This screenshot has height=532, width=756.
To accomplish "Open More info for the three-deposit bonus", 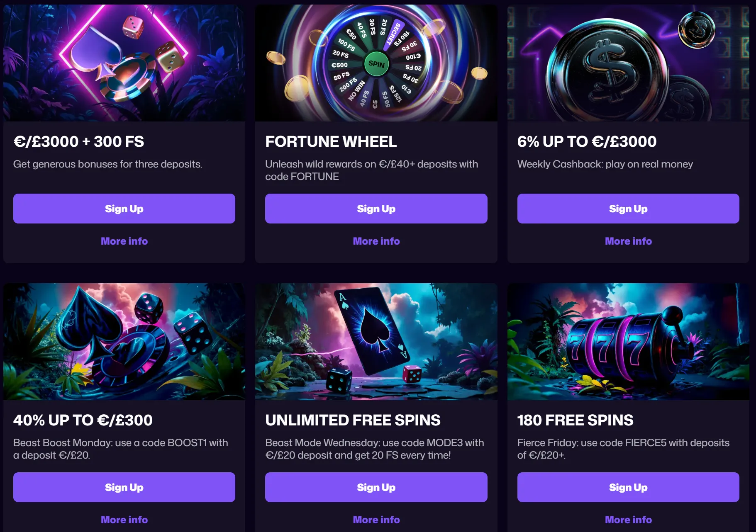I will [x=124, y=241].
